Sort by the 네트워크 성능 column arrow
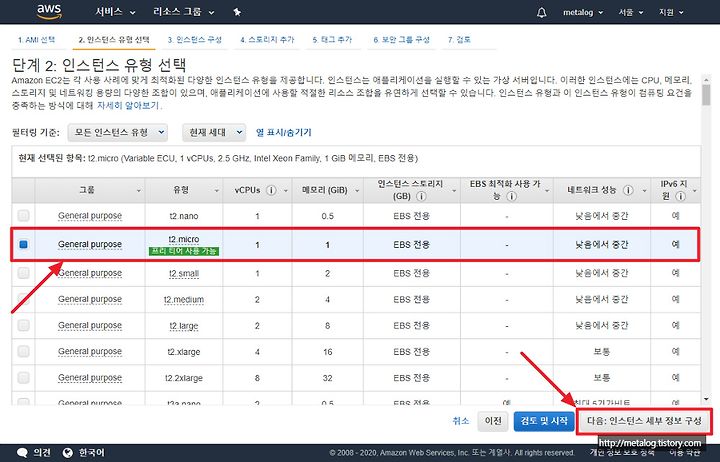 pos(644,191)
